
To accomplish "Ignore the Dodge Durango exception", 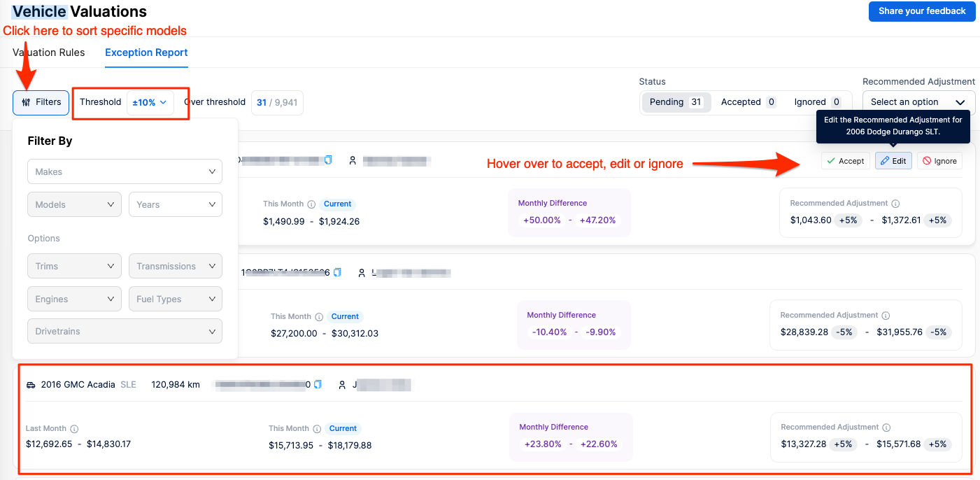I will pos(939,161).
